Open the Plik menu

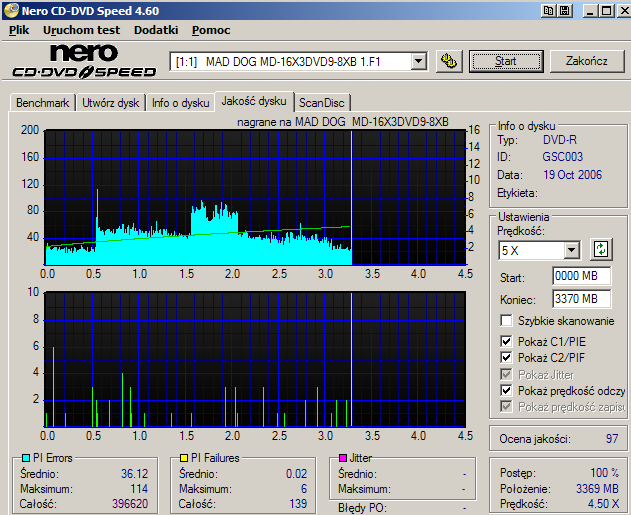pos(19,30)
